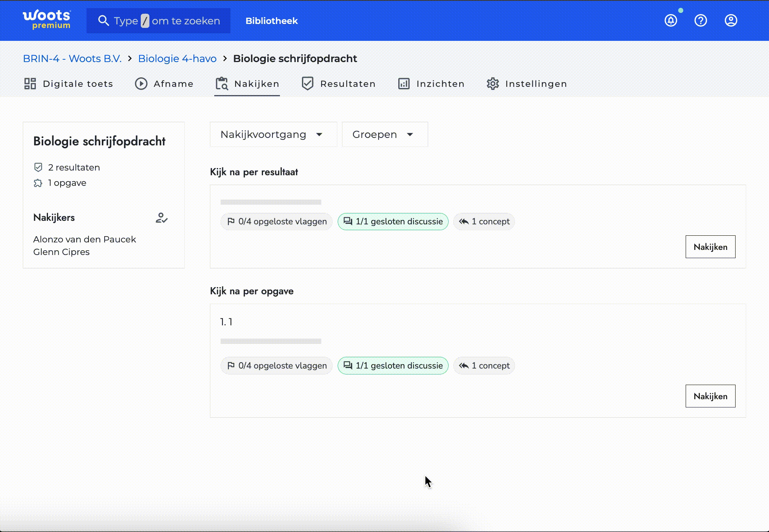
Task: Click discussion icon in opgave 1.1 card
Action: [348, 365]
